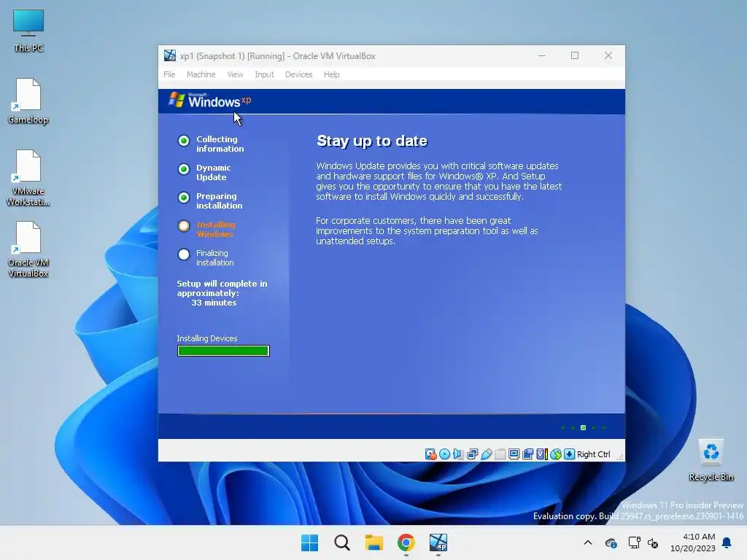Open the Machine menu

click(x=201, y=74)
